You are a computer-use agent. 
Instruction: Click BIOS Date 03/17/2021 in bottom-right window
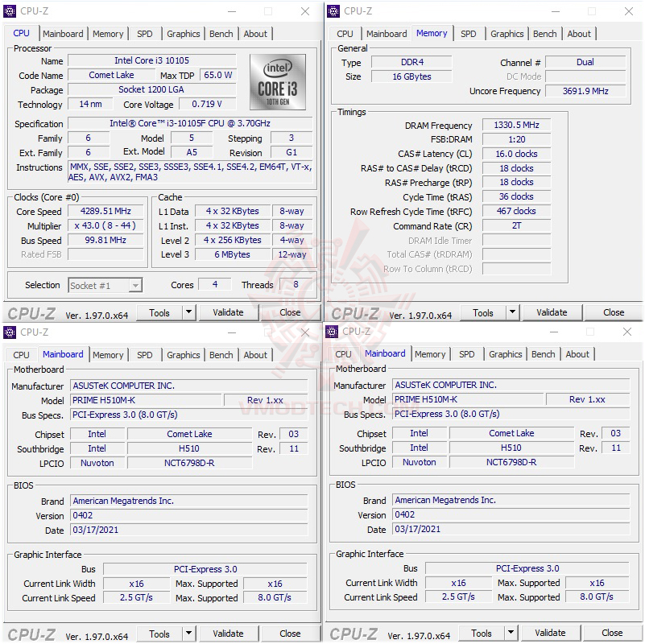[511, 529]
